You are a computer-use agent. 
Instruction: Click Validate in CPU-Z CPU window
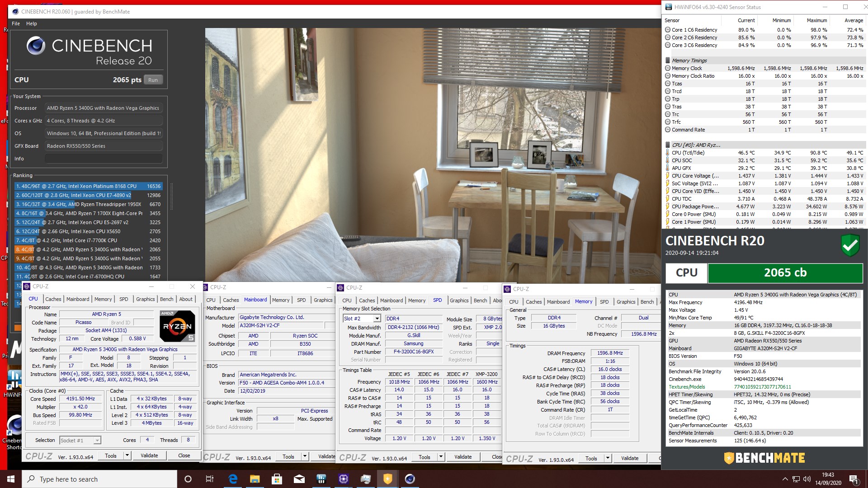coord(149,455)
